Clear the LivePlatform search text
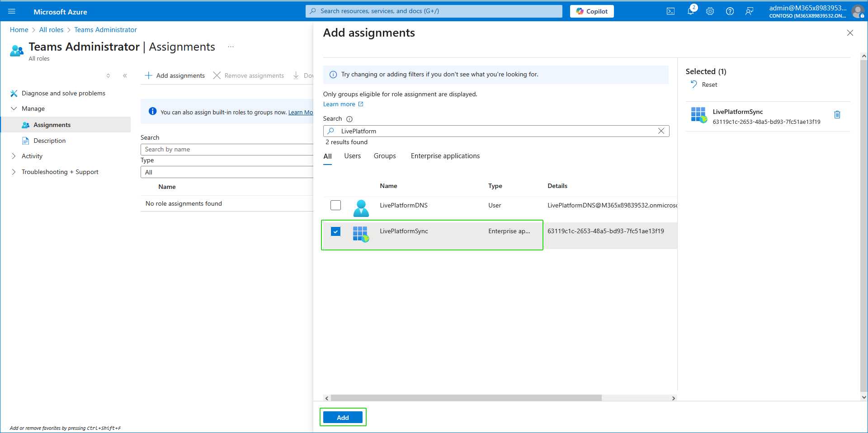The height and width of the screenshot is (433, 868). [661, 131]
